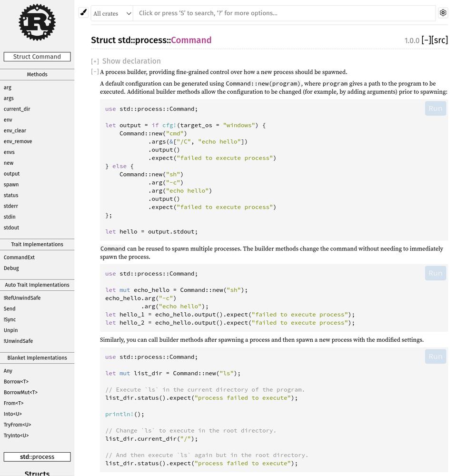Jump to spawn method
476x476 pixels.
click(11, 184)
